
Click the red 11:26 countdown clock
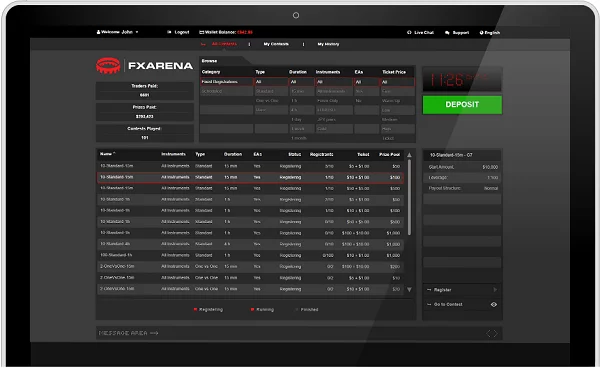click(462, 80)
